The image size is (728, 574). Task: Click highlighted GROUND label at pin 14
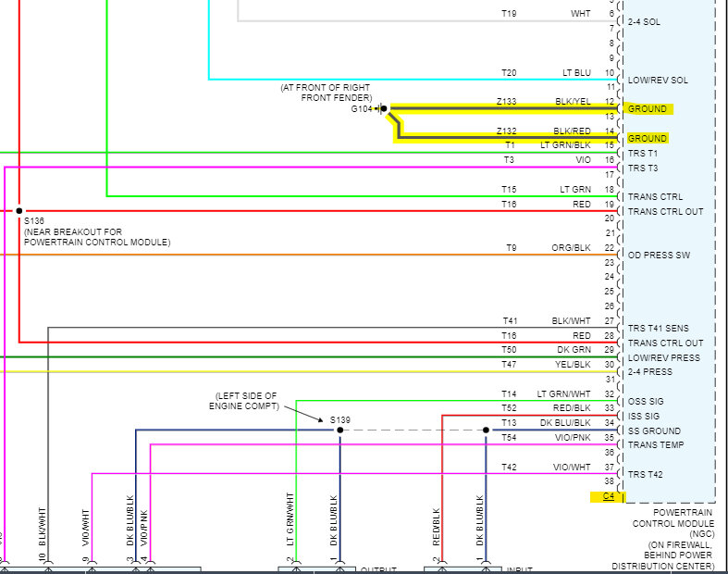pyautogui.click(x=647, y=139)
